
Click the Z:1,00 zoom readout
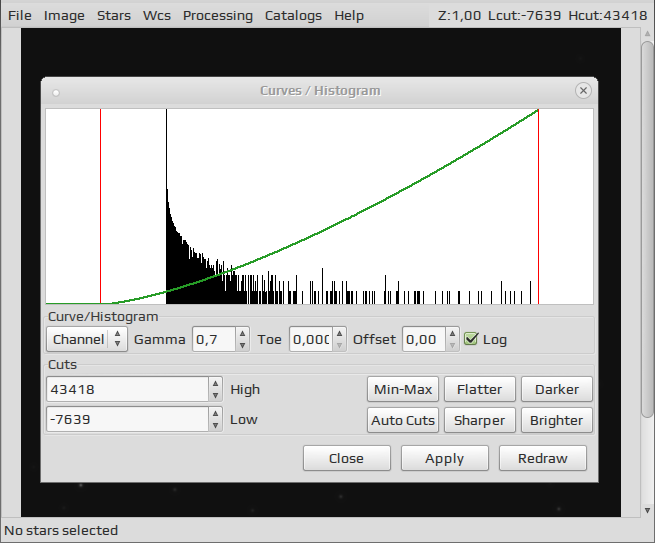(460, 15)
